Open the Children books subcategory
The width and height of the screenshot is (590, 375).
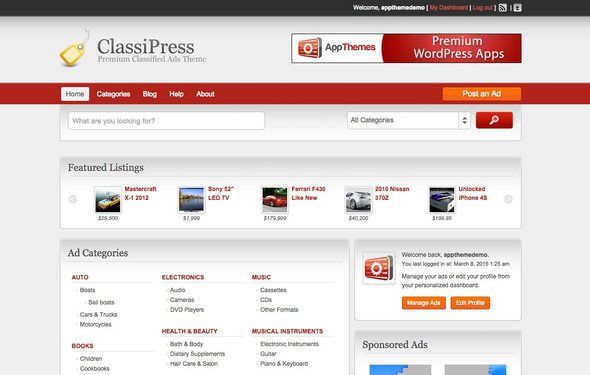(91, 359)
